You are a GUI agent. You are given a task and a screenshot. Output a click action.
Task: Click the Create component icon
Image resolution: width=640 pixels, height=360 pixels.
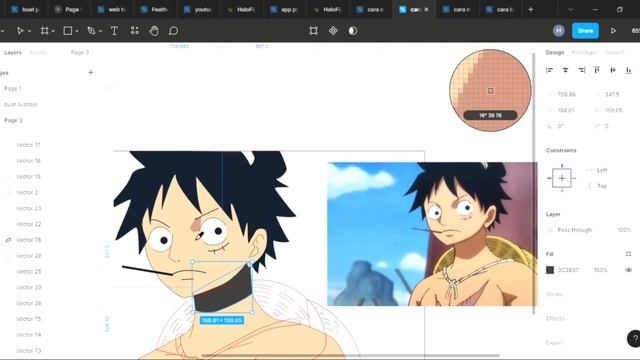point(333,31)
